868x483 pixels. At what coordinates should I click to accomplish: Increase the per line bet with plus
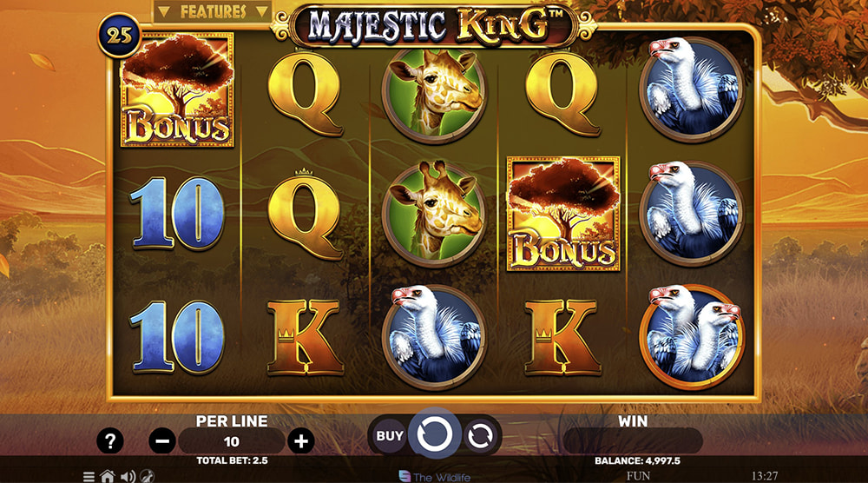300,441
